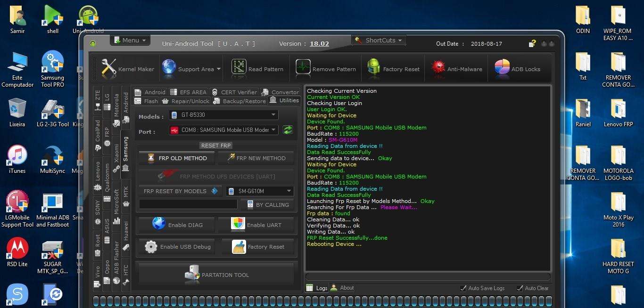Select the Motorola vertical brand tab
Image resolution: width=644 pixels, height=308 pixels.
click(116, 109)
